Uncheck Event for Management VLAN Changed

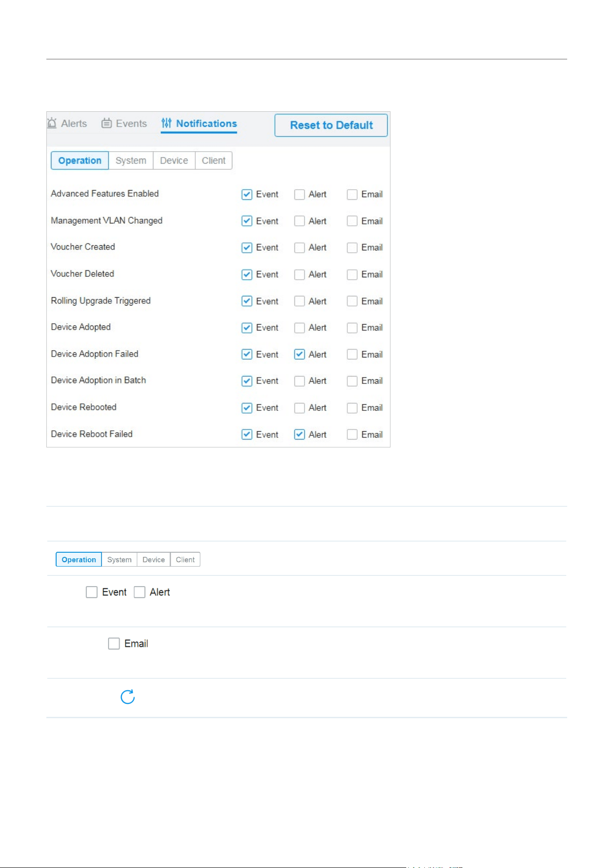[x=247, y=221]
